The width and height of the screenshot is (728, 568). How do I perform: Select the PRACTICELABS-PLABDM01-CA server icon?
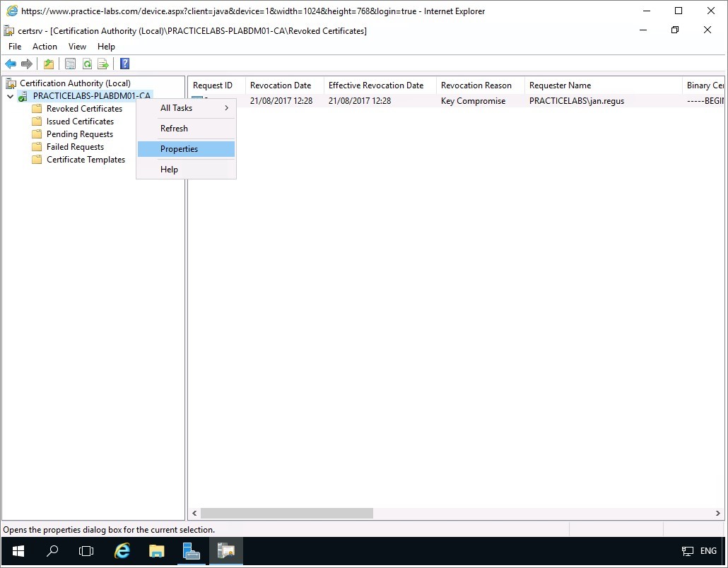click(x=23, y=96)
